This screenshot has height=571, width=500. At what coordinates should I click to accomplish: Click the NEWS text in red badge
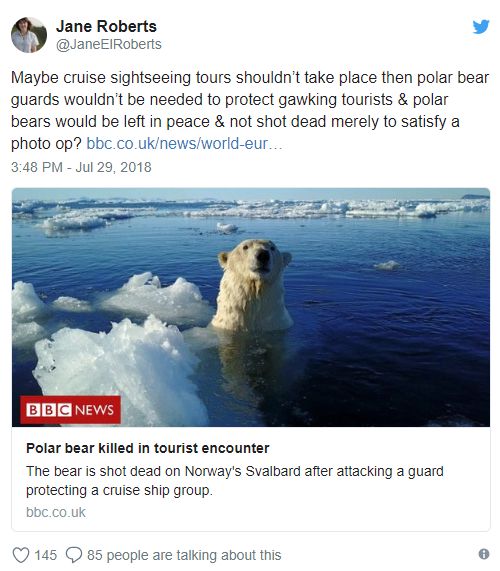(94, 410)
